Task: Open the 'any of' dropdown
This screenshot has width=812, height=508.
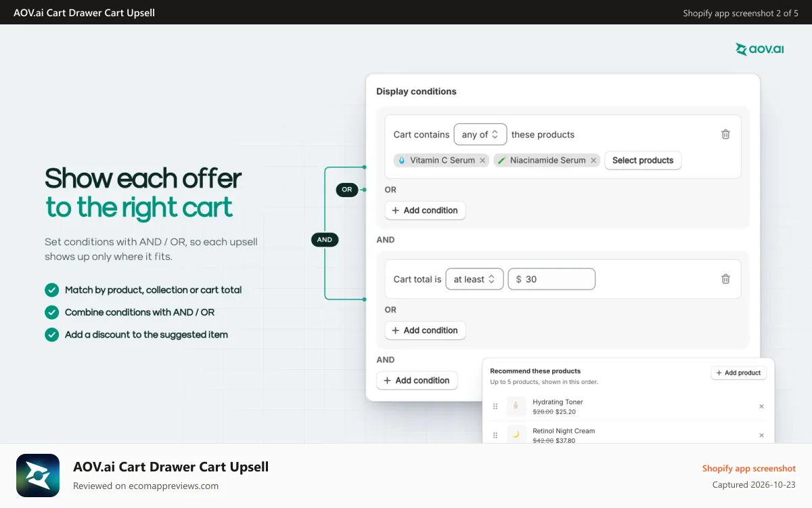Action: tap(480, 135)
